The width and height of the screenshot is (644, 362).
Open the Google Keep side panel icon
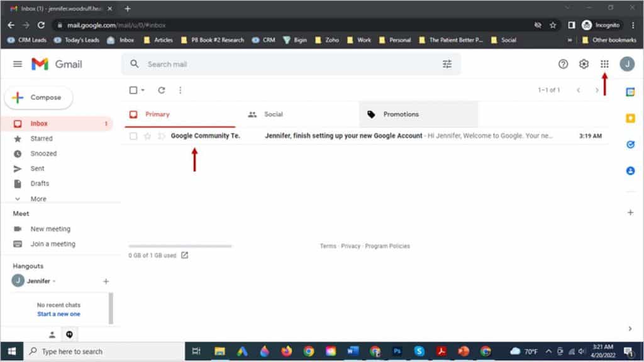(x=630, y=118)
